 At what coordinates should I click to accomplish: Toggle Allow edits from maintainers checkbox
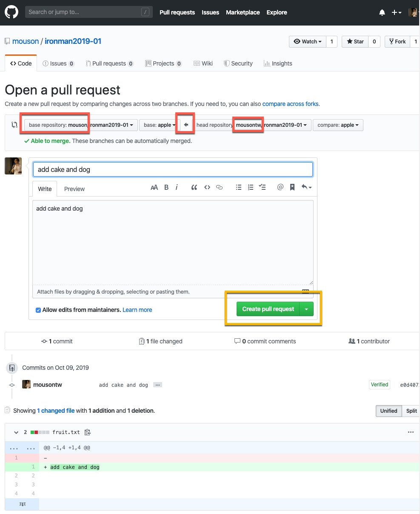coord(38,310)
